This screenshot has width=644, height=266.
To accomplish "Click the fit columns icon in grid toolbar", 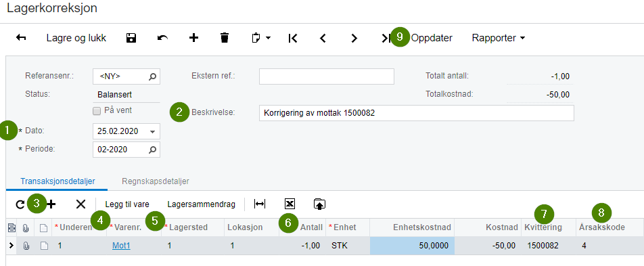I will pyautogui.click(x=260, y=204).
